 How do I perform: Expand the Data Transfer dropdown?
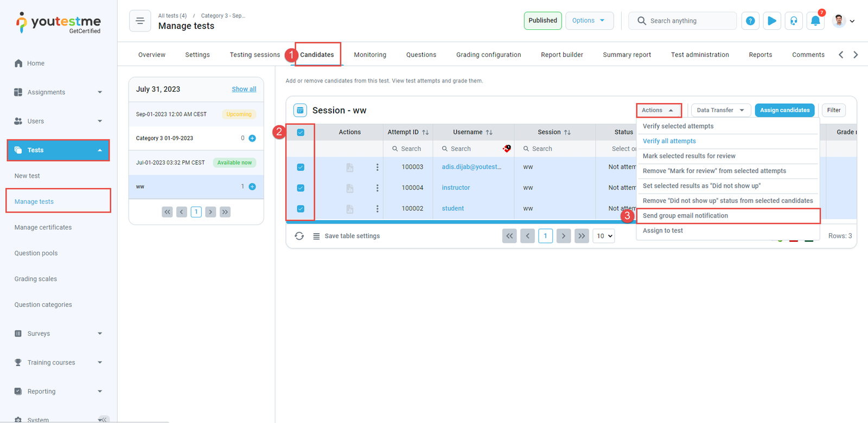[720, 110]
